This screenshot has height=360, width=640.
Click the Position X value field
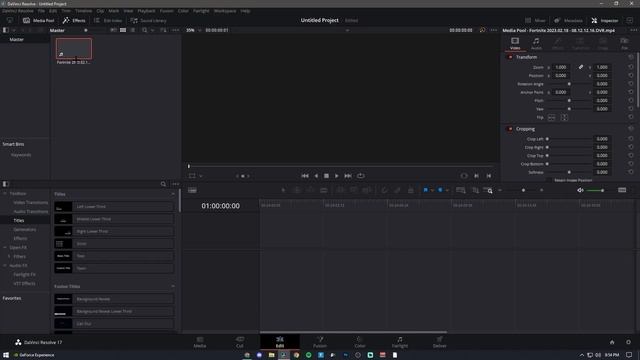561,76
